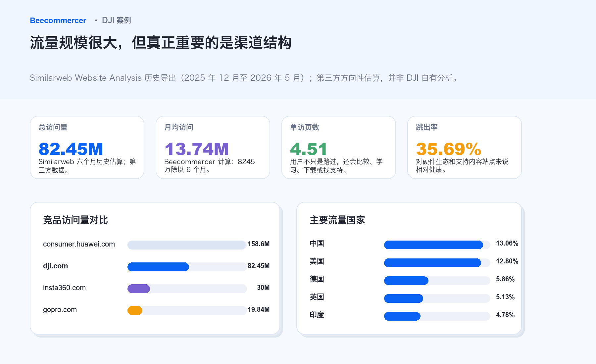Click the 13.74M monthly visits value

197,149
